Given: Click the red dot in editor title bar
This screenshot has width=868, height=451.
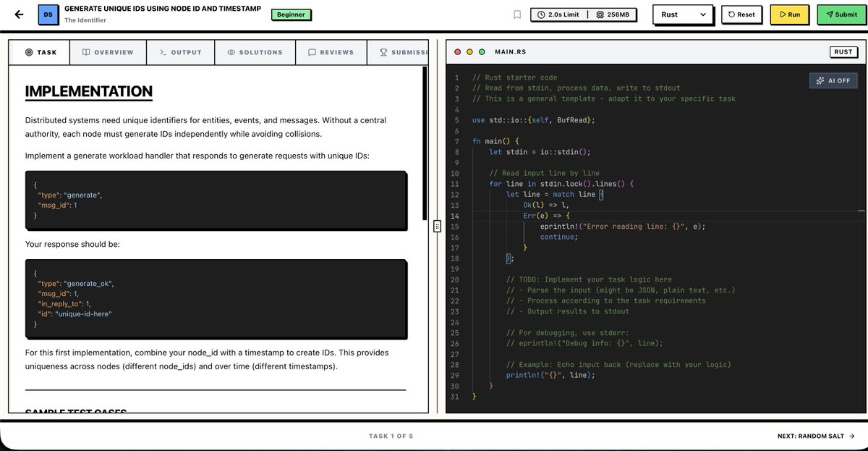Looking at the screenshot, I should click(458, 52).
